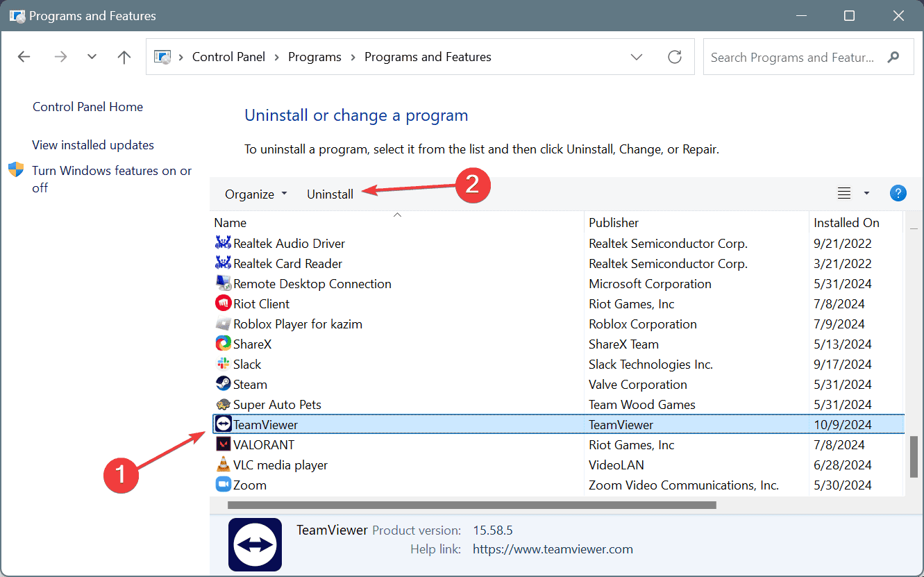Click the Zoom Video Communications, Inc. cell
Viewport: 924px width, 577px height.
[x=684, y=485]
